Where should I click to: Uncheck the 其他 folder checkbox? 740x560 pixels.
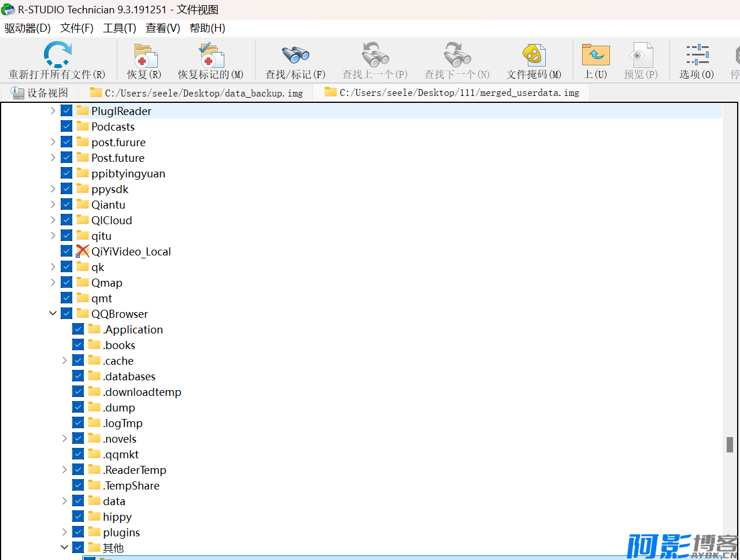tap(78, 547)
